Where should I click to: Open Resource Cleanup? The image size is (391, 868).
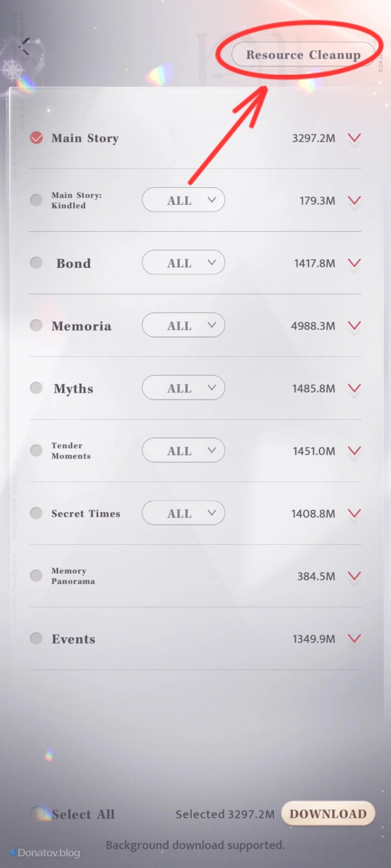[303, 55]
